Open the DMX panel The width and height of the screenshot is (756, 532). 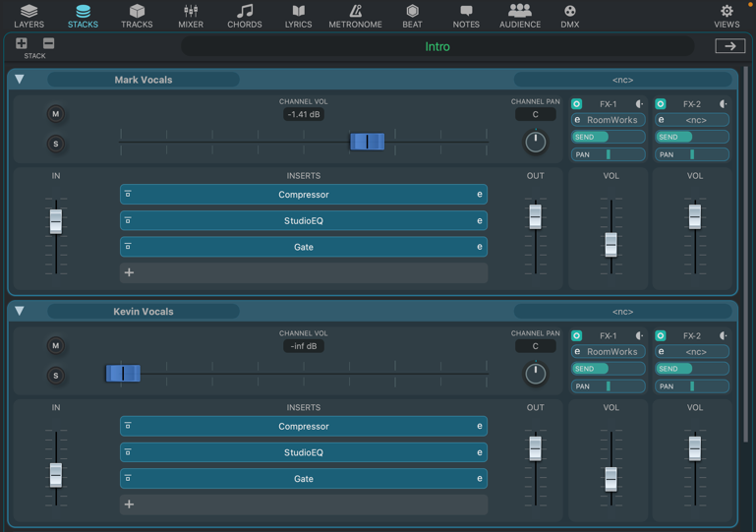[569, 16]
